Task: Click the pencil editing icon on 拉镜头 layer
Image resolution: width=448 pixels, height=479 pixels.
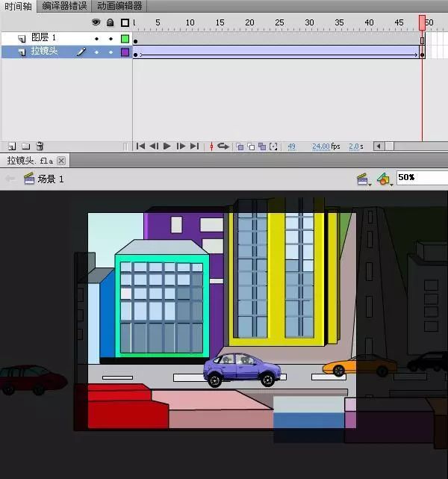Action: click(81, 52)
